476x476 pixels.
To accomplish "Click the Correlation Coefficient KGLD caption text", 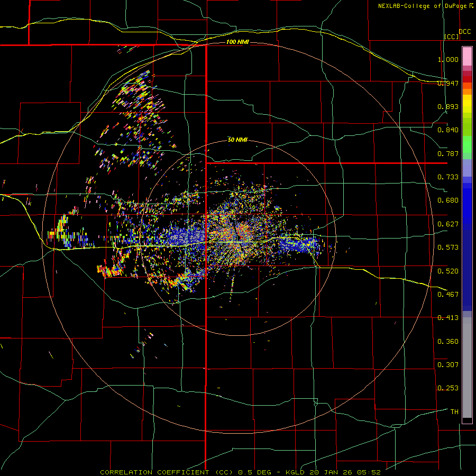I will coord(240,472).
